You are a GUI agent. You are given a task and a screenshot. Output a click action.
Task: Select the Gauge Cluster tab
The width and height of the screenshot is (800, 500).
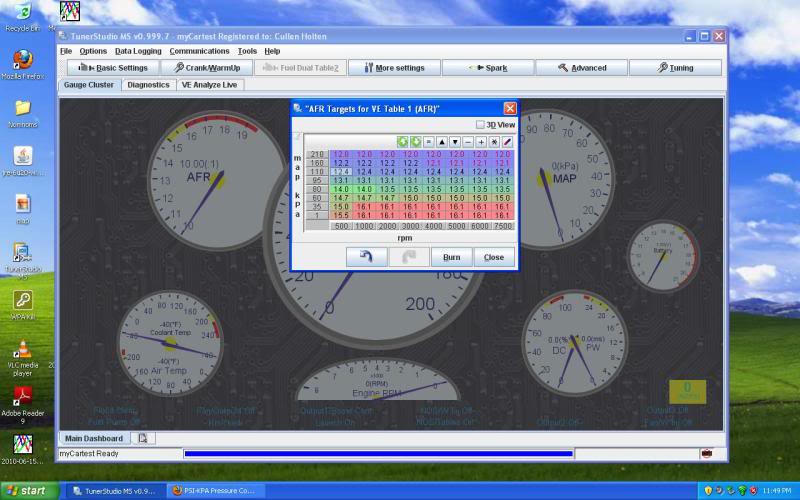(89, 85)
